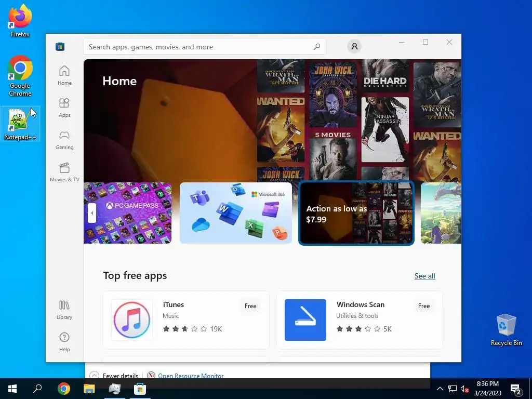The width and height of the screenshot is (532, 399).
Task: Select the Action as low as $7.99 banner
Action: click(x=356, y=213)
